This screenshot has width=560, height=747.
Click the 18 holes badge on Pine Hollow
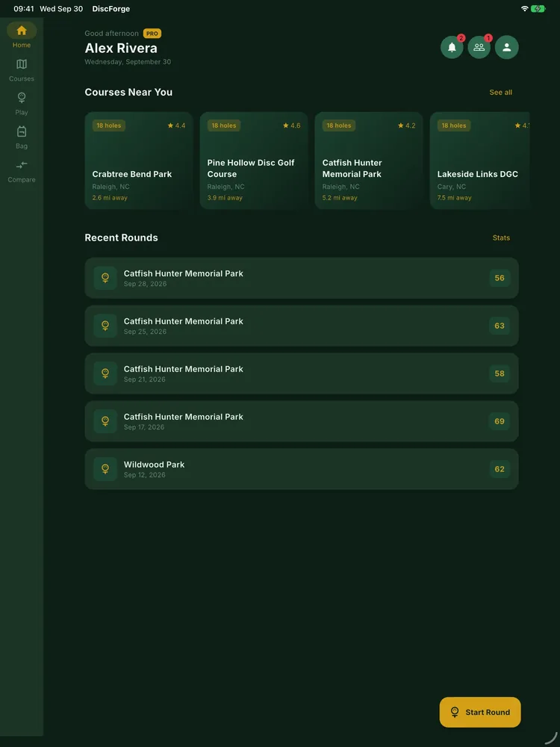(224, 125)
